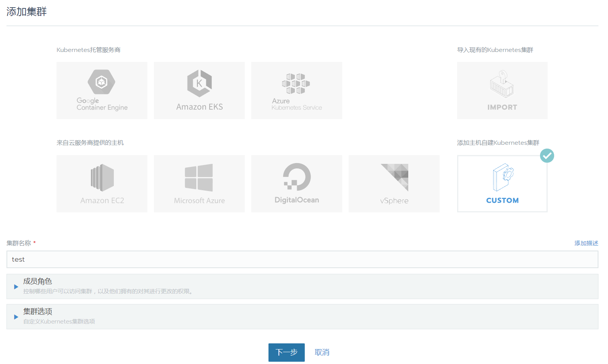Click the 添加集群 page title

(26, 12)
